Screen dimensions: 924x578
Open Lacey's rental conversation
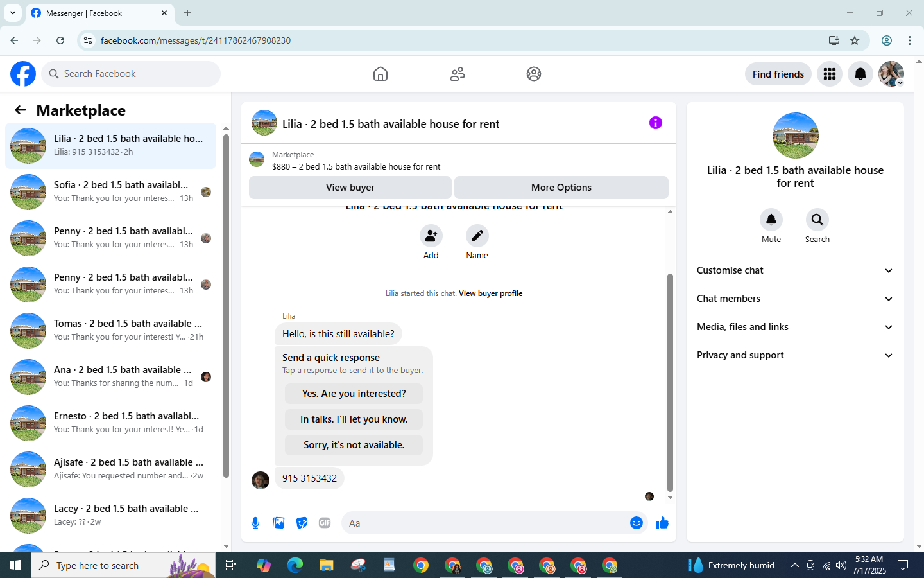(x=110, y=515)
